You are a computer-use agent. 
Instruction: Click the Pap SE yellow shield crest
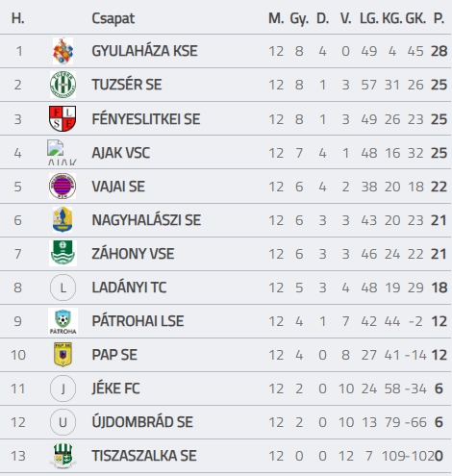(x=63, y=355)
